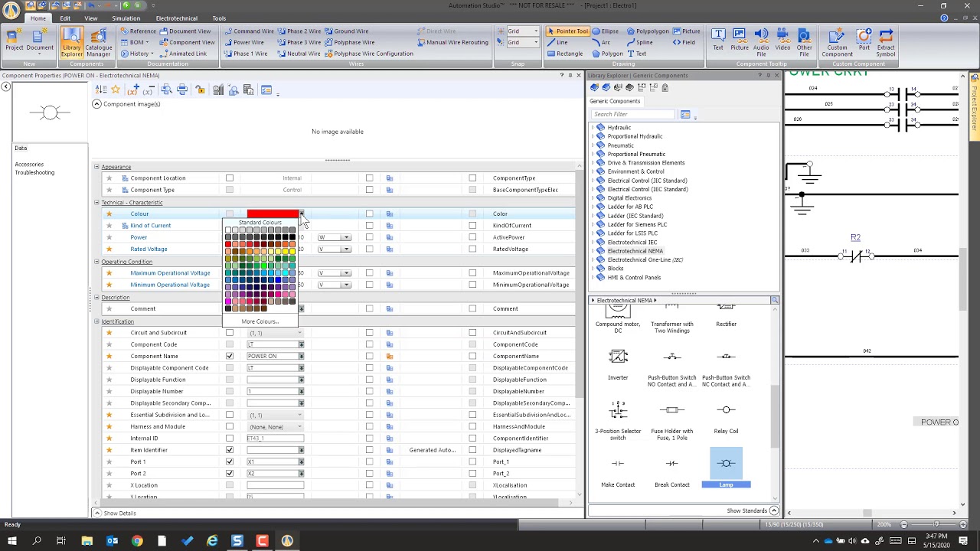Toggle Port 1 checkbox

230,461
